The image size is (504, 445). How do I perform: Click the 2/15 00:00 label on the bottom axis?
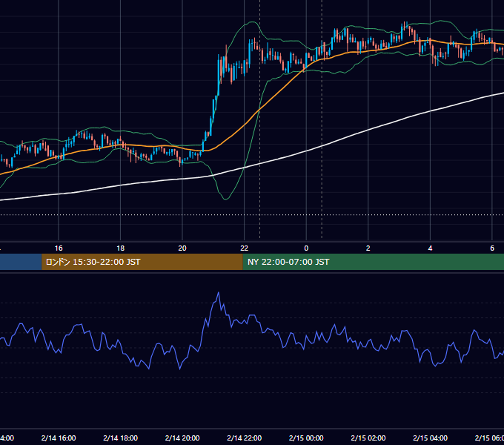306,438
